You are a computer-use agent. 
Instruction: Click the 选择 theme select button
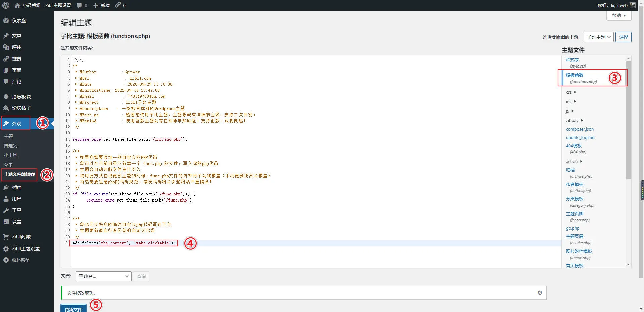click(624, 37)
